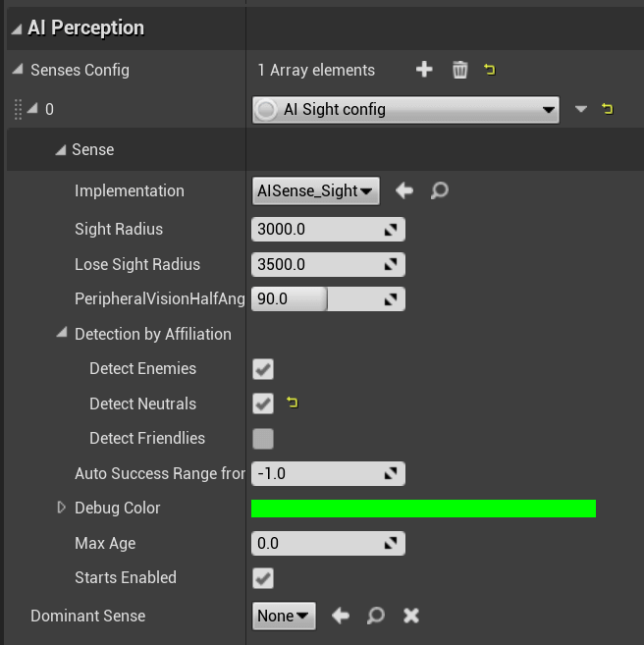The height and width of the screenshot is (645, 644).
Task: Open the green Debug Color swatch
Action: point(423,509)
